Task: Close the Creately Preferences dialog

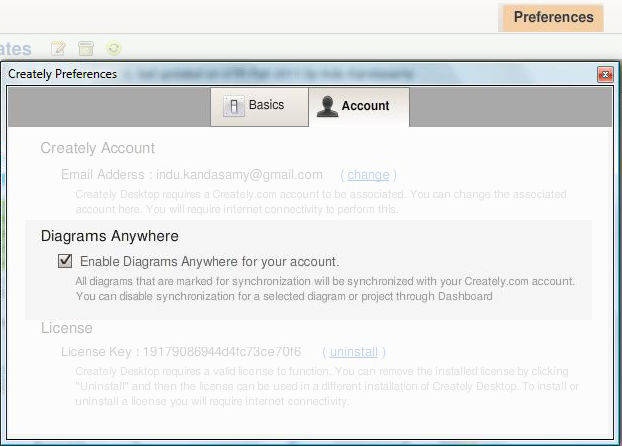Action: [605, 74]
